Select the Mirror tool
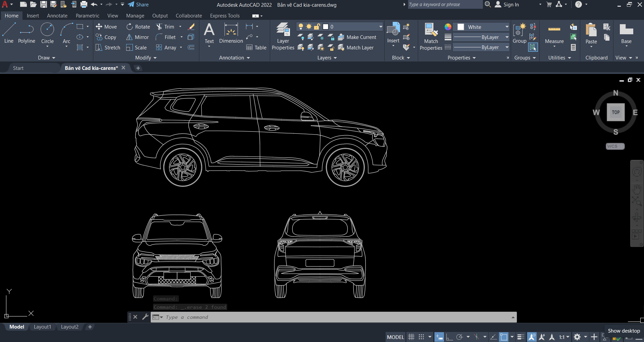644x342 pixels. pos(137,37)
